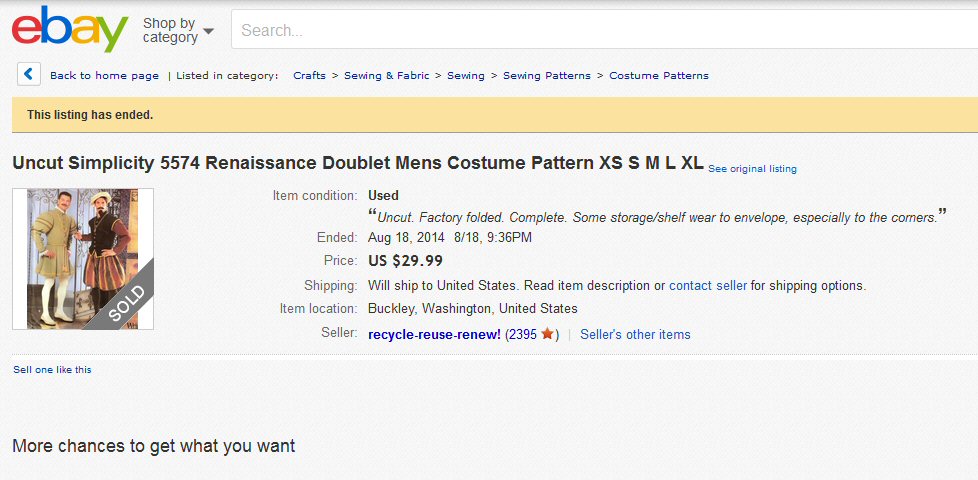Image resolution: width=978 pixels, height=480 pixels.
Task: Click the Search input field
Action: 604,29
